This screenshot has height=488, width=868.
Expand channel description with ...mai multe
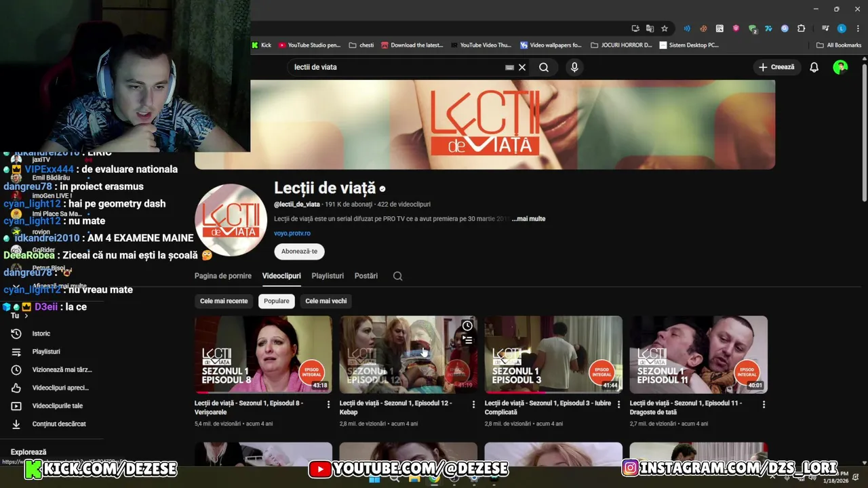[x=529, y=219]
